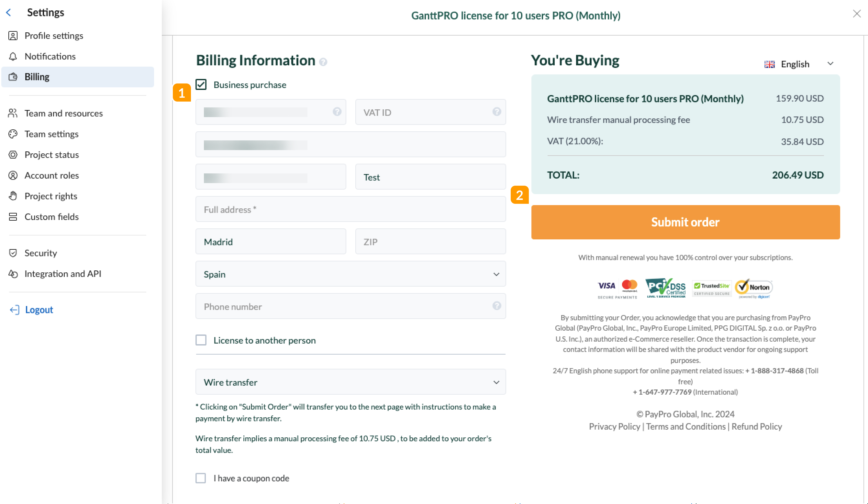Click the Logout arrow icon

click(15, 310)
